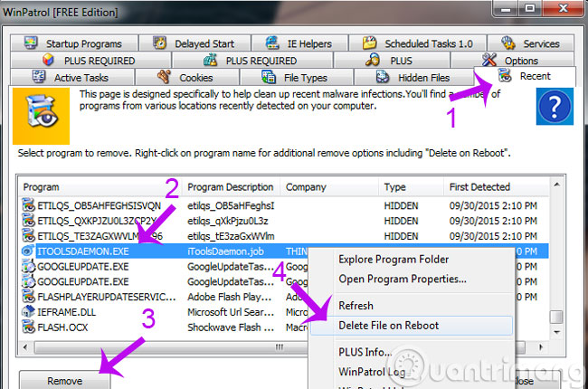Screen dimensions: 588x389
Task: Go to the Services tab
Action: point(531,43)
